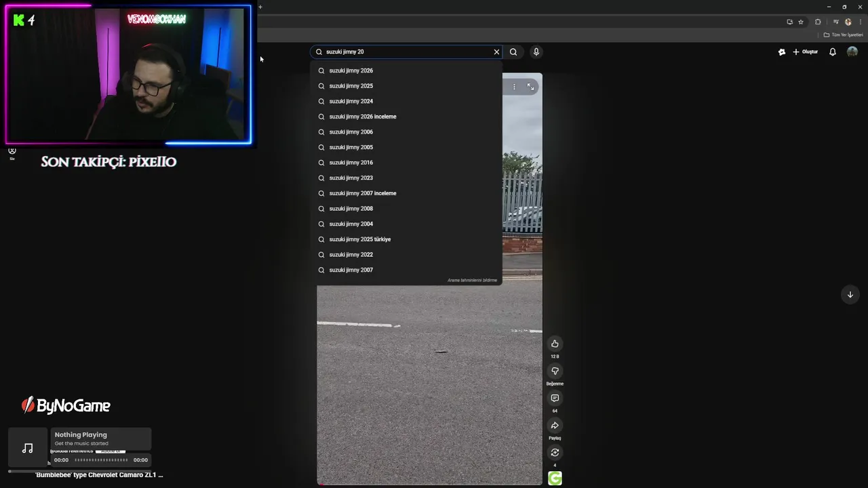Click the magnifier search button

click(513, 52)
